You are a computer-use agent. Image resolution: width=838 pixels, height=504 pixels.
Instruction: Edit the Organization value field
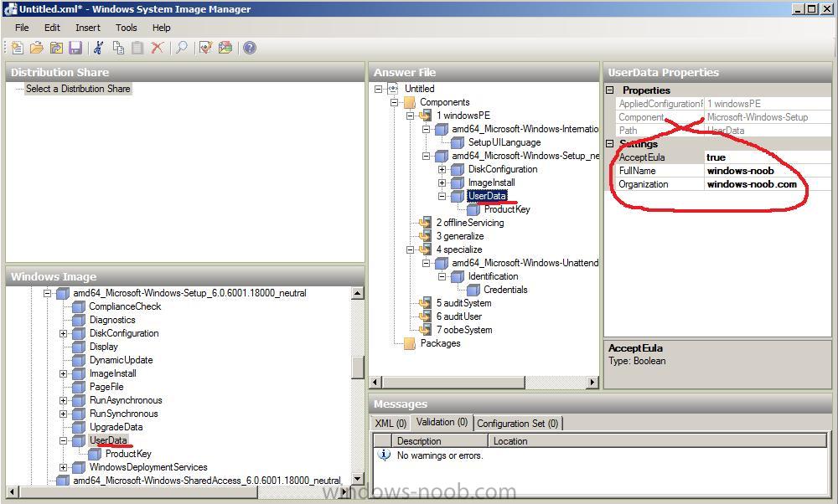[768, 184]
